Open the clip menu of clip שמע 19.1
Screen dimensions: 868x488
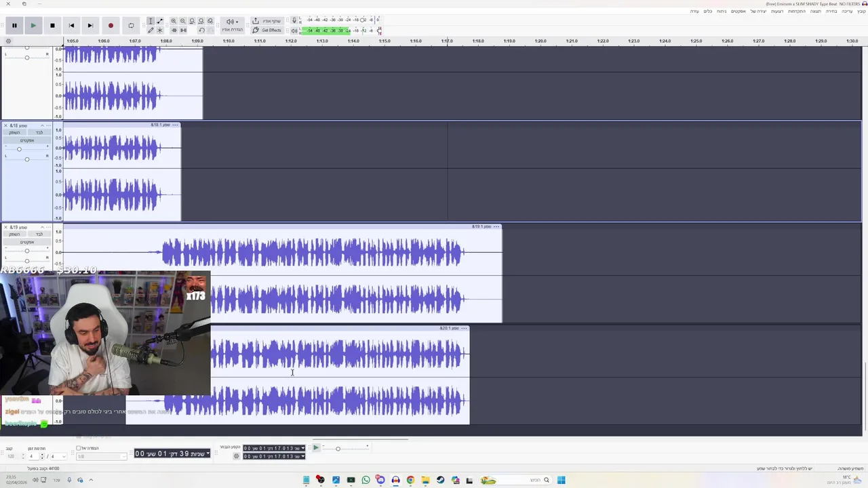click(496, 226)
